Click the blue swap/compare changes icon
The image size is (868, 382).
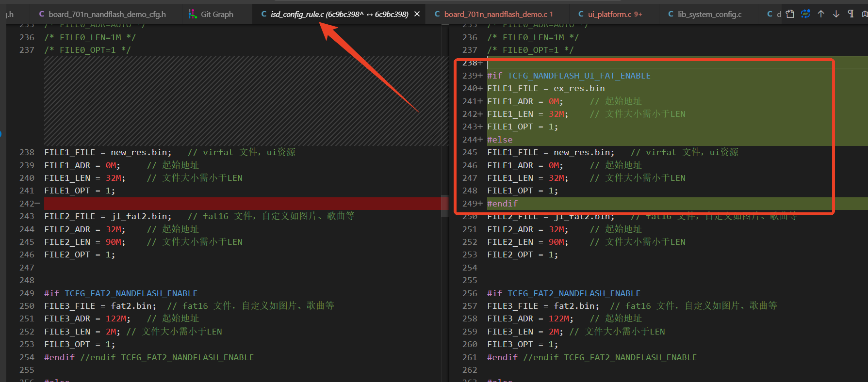tap(805, 14)
